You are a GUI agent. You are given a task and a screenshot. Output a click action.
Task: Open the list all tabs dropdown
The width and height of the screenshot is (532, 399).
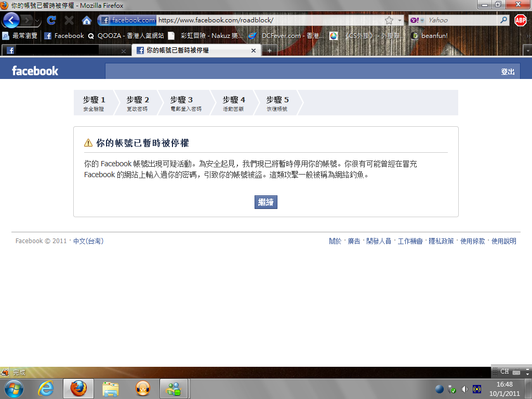[528, 51]
